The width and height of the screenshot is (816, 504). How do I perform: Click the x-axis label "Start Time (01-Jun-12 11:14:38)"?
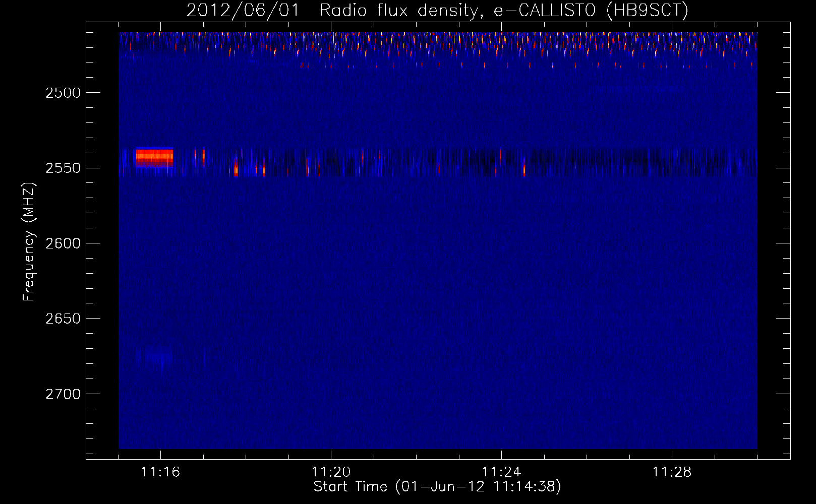tap(437, 487)
